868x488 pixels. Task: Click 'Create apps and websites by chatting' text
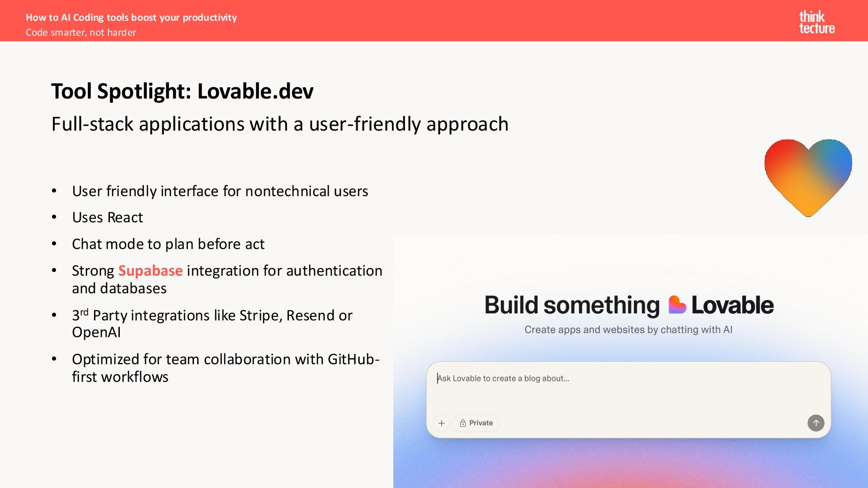pyautogui.click(x=628, y=330)
